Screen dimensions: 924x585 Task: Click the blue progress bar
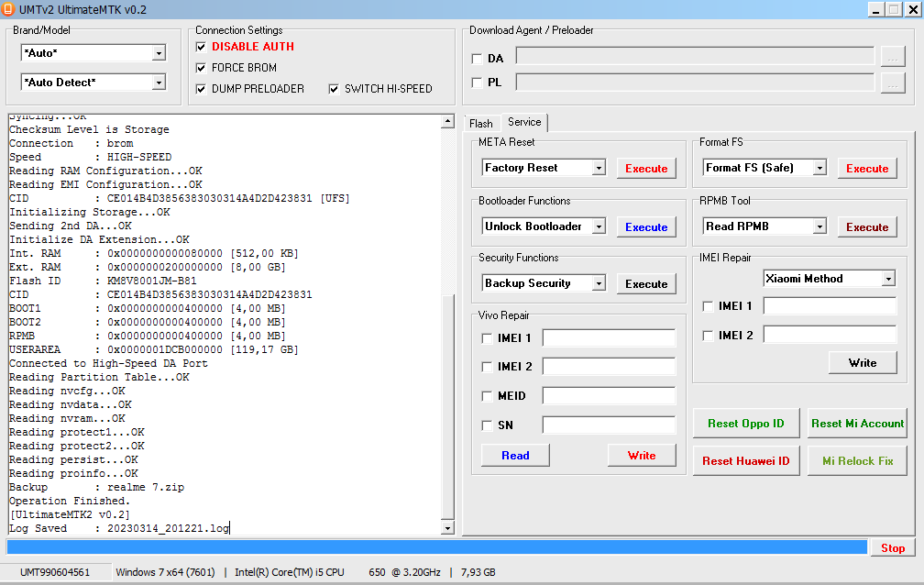[436, 546]
